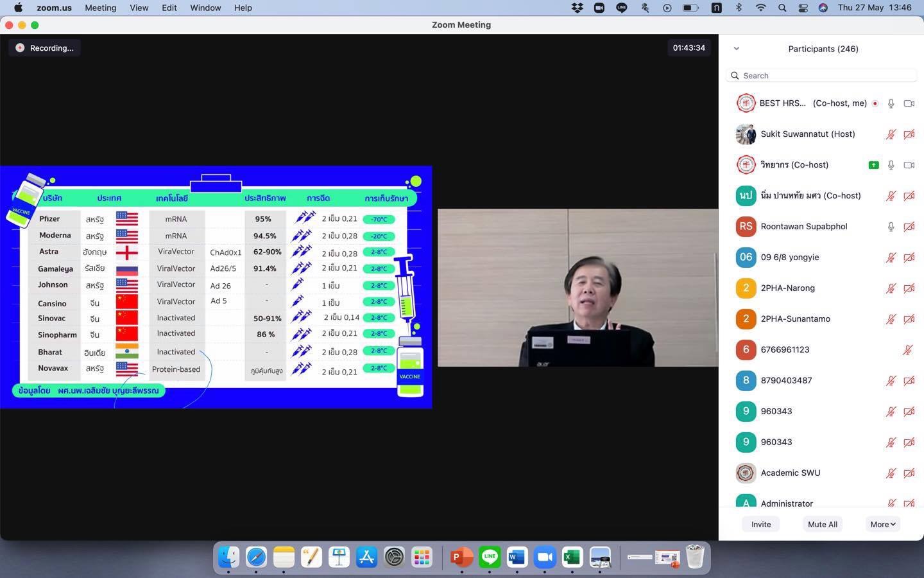Screen dimensions: 924x578
Task: Open the Meeting menu
Action: pos(101,8)
